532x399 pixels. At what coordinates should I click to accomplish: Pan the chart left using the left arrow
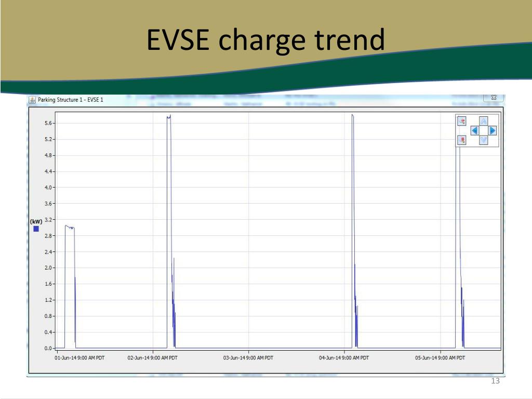pos(475,130)
